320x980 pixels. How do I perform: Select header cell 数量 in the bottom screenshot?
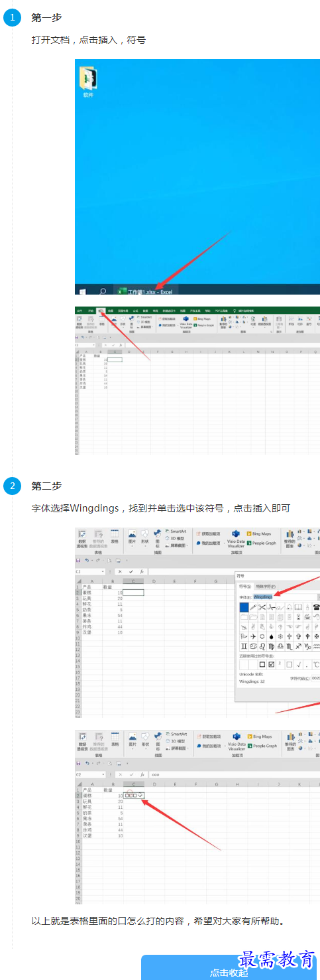tap(111, 790)
